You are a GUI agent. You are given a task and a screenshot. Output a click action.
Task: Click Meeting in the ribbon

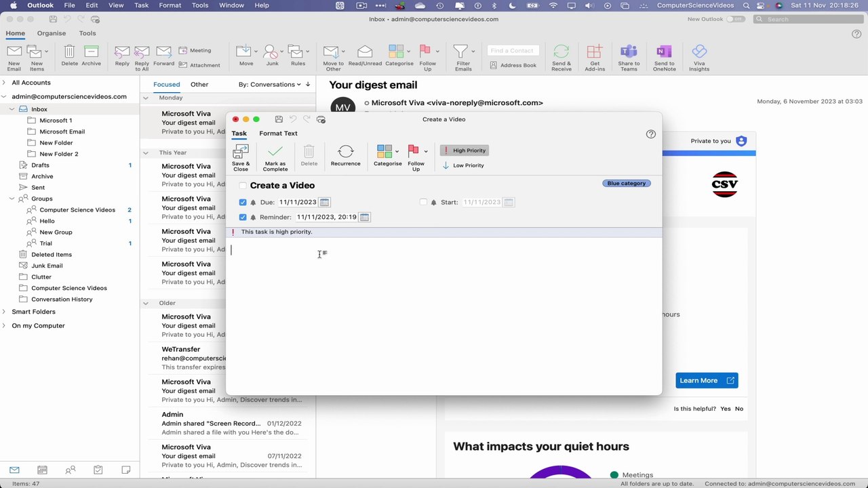point(195,50)
